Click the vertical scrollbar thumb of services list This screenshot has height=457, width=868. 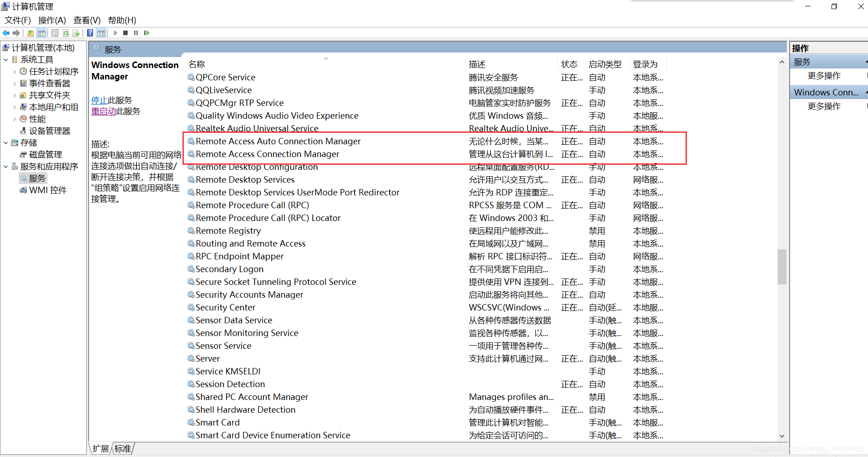tap(782, 267)
